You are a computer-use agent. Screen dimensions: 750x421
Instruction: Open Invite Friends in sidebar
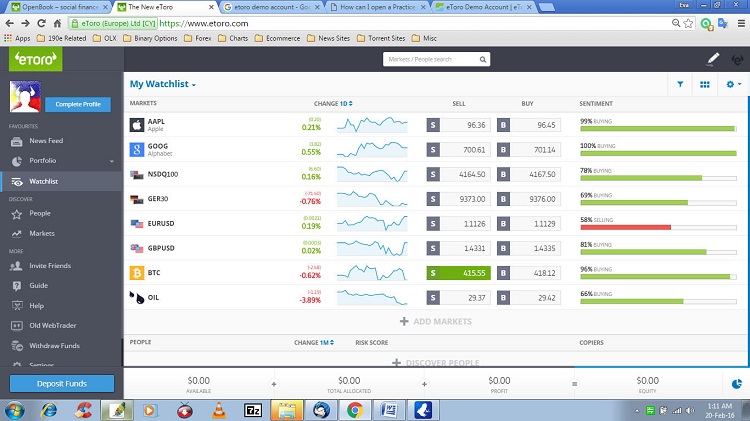click(x=50, y=266)
